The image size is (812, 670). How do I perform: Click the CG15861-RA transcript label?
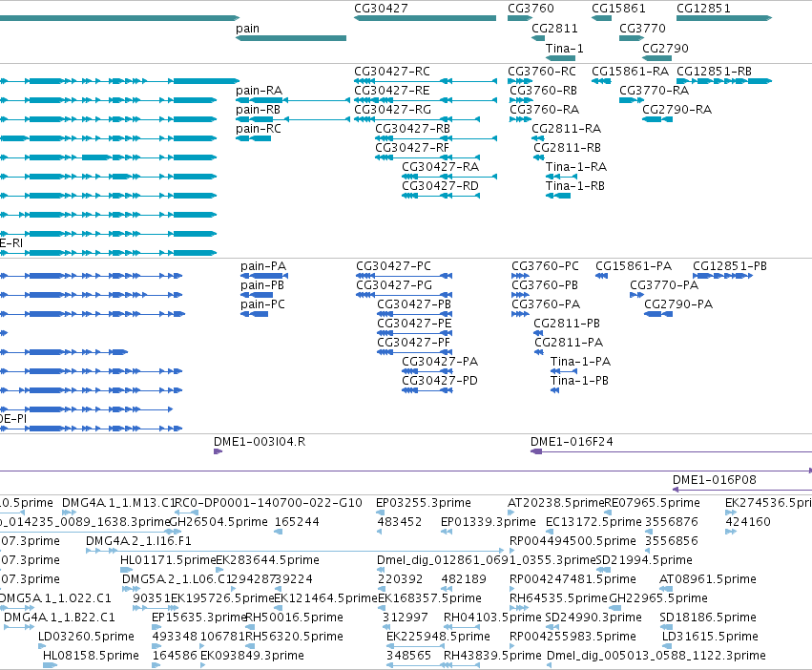click(631, 72)
